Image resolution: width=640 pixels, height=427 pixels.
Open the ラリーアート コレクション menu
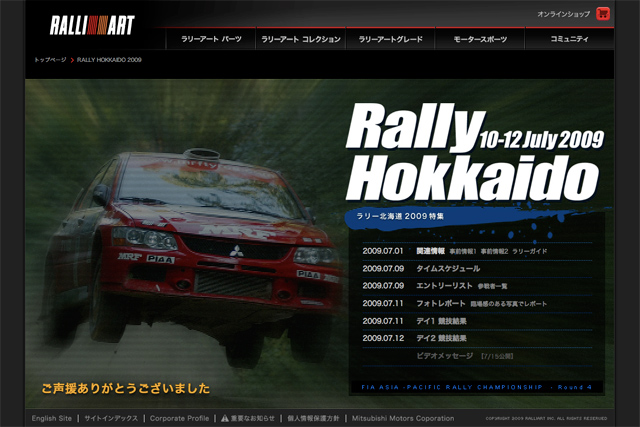(301, 39)
